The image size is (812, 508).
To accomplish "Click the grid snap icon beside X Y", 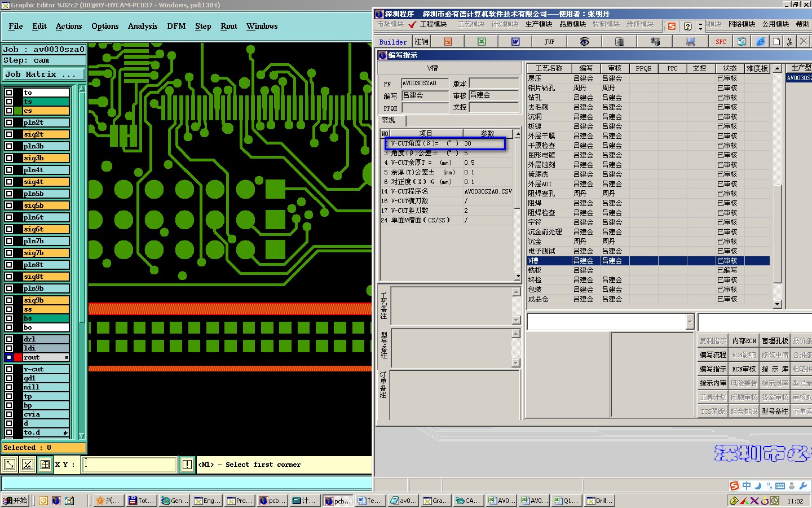I will tap(45, 465).
